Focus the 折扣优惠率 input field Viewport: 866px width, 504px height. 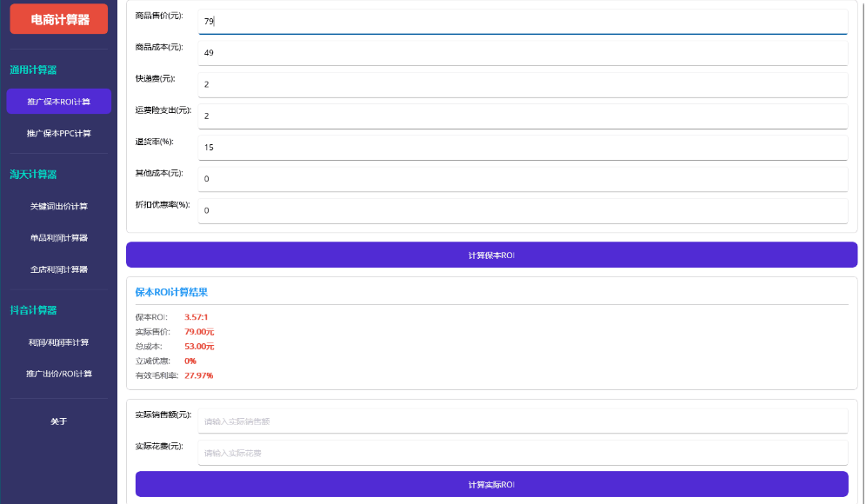[x=522, y=210]
